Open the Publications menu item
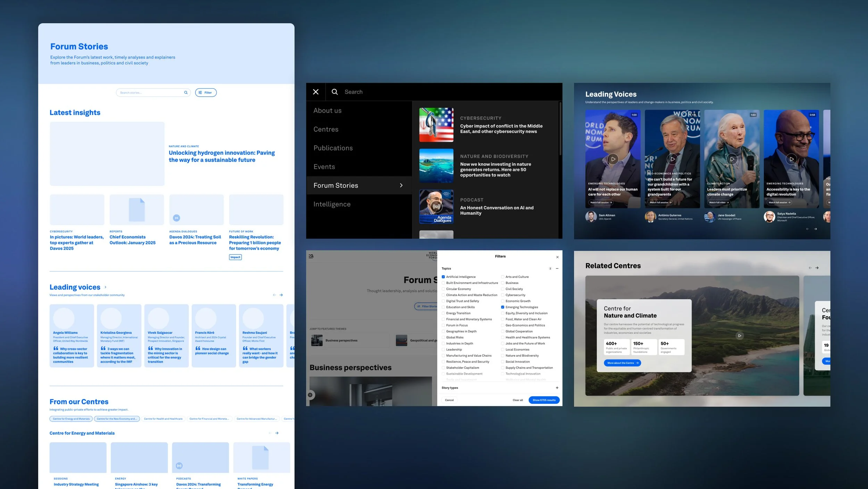 [333, 148]
